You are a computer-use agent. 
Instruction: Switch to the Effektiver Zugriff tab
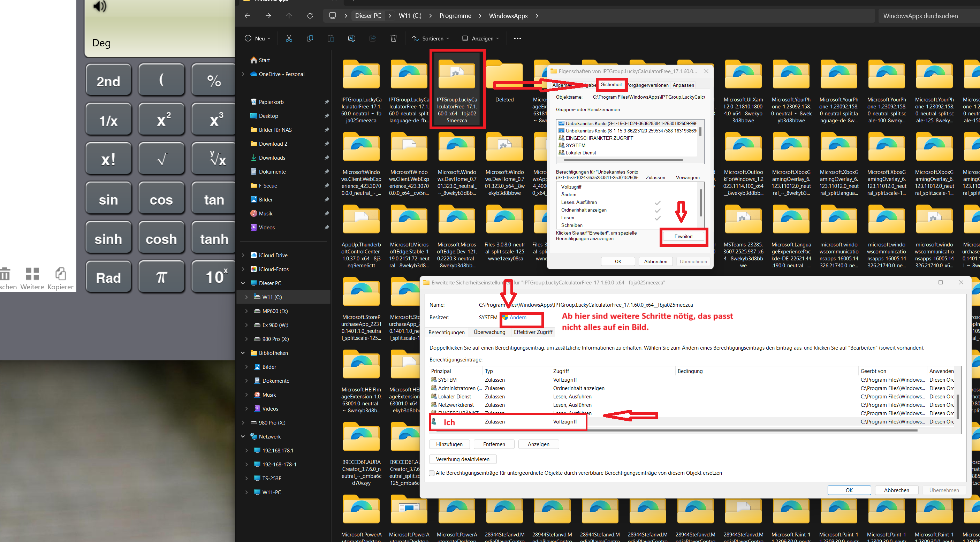533,332
